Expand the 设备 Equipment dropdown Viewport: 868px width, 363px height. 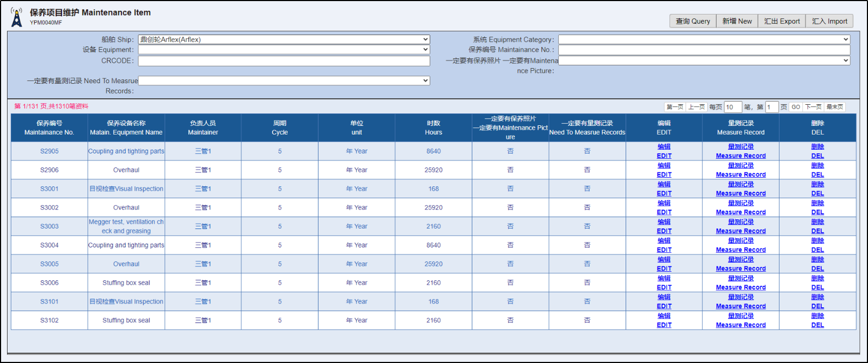pyautogui.click(x=284, y=50)
